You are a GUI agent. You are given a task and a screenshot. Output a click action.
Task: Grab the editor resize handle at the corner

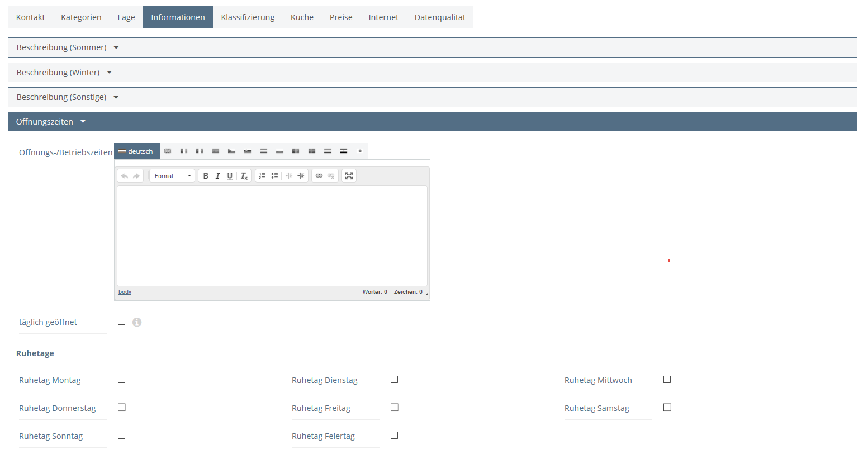click(426, 294)
